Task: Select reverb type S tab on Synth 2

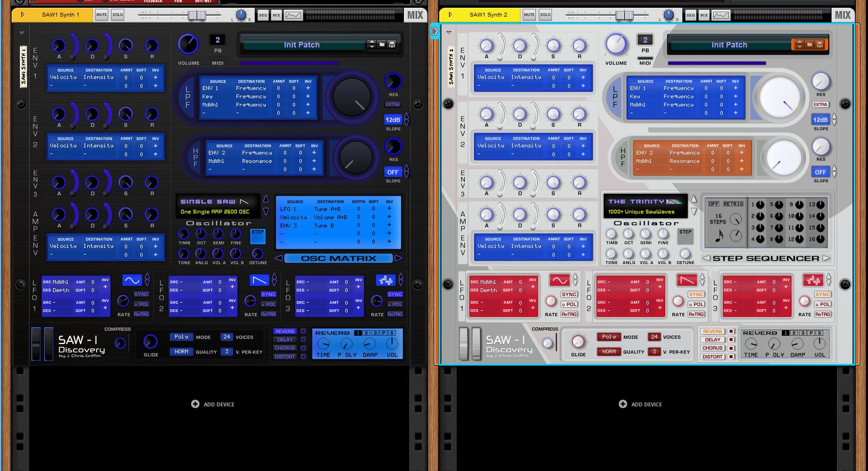Action: (x=820, y=333)
